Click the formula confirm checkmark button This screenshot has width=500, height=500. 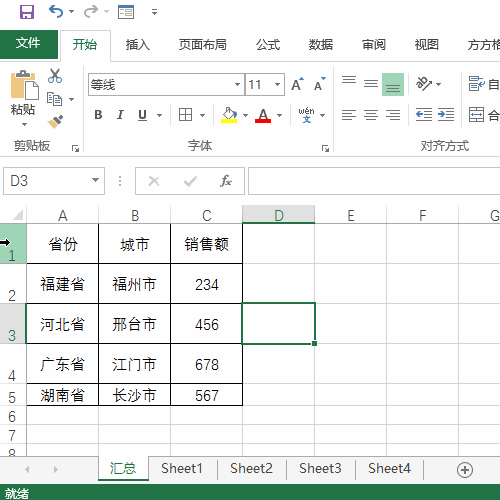coord(190,181)
